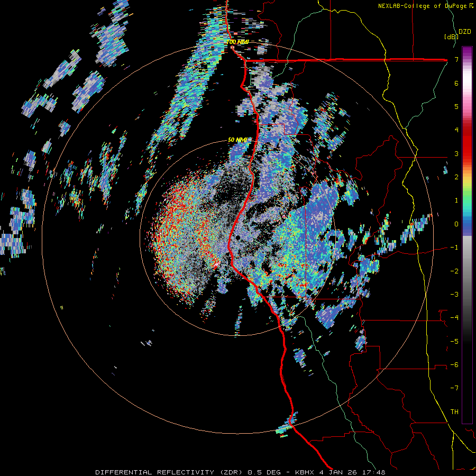Click the ZDR color scale bar
The image size is (476, 476).
(x=467, y=235)
